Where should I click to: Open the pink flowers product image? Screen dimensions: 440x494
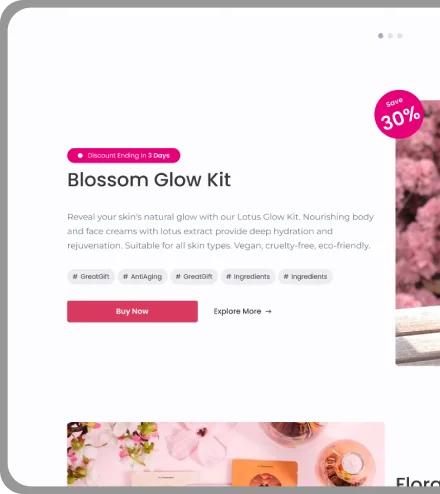pyautogui.click(x=418, y=233)
